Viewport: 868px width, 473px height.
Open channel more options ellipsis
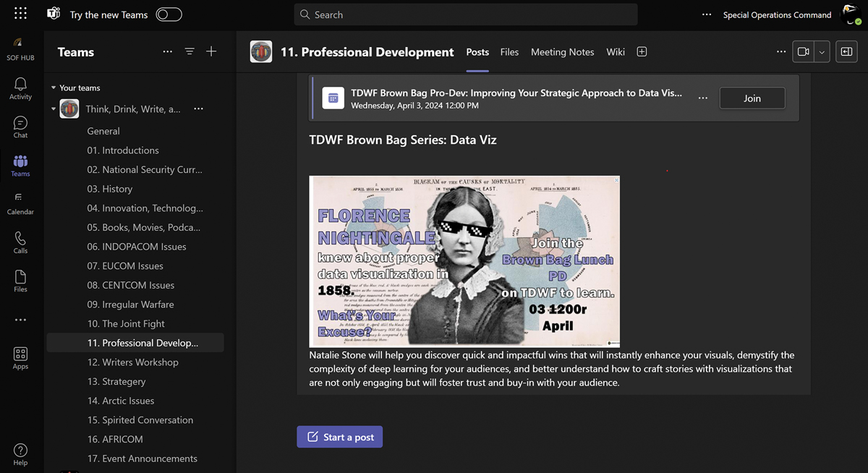780,51
